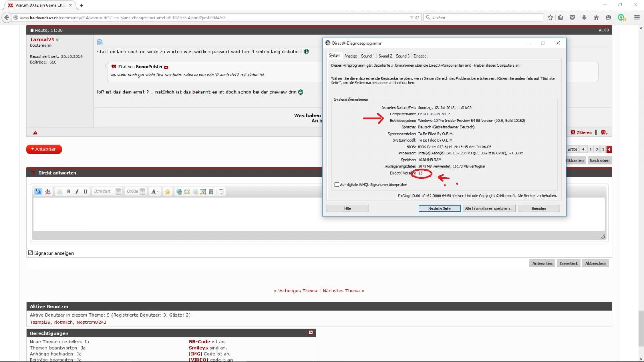Submit reply with gray Antworten button
644x362 pixels.
(542, 263)
